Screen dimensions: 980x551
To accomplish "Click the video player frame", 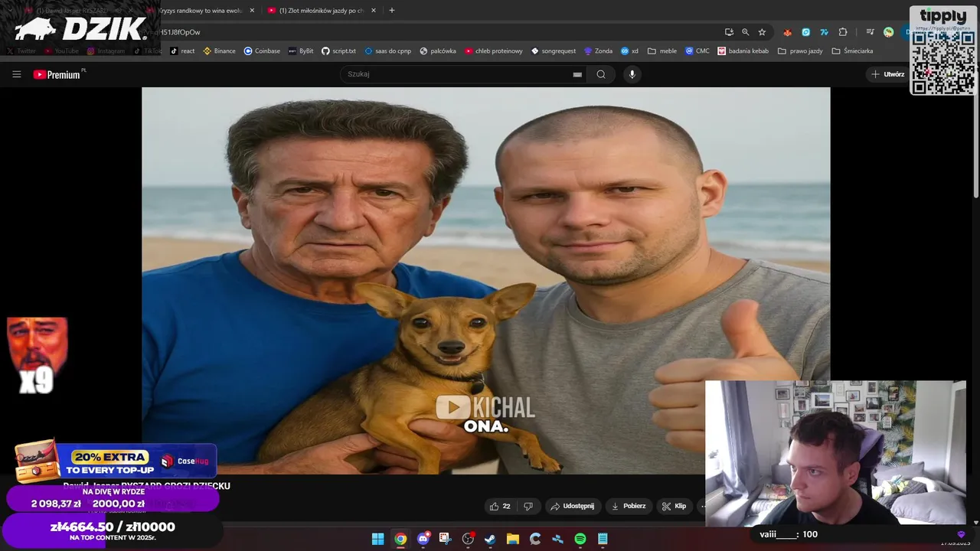I will [x=485, y=280].
